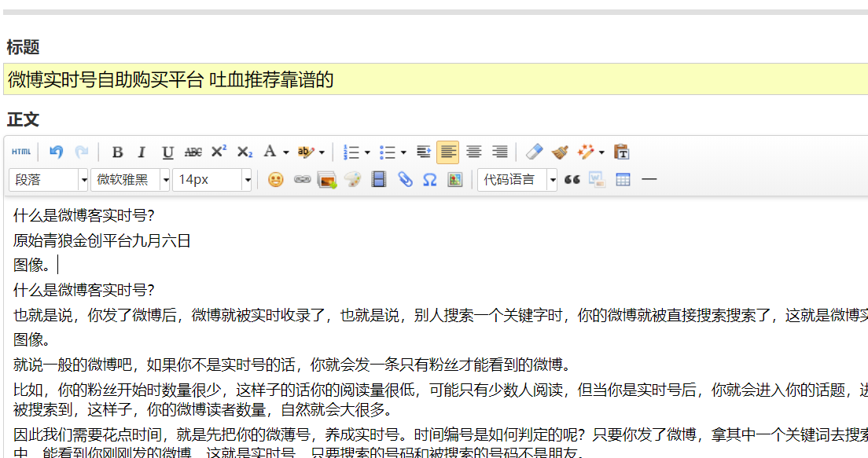
Task: Open the bullet list style dropdown
Action: click(403, 152)
